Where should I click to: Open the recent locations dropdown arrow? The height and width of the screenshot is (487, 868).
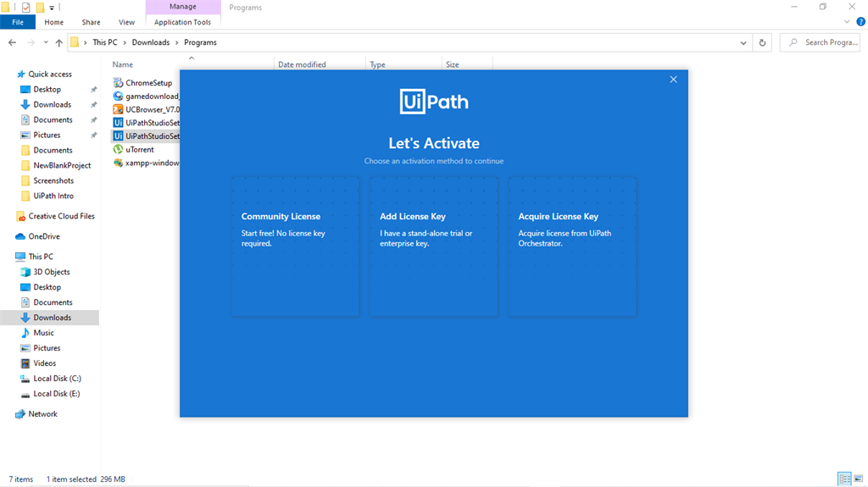click(x=46, y=42)
